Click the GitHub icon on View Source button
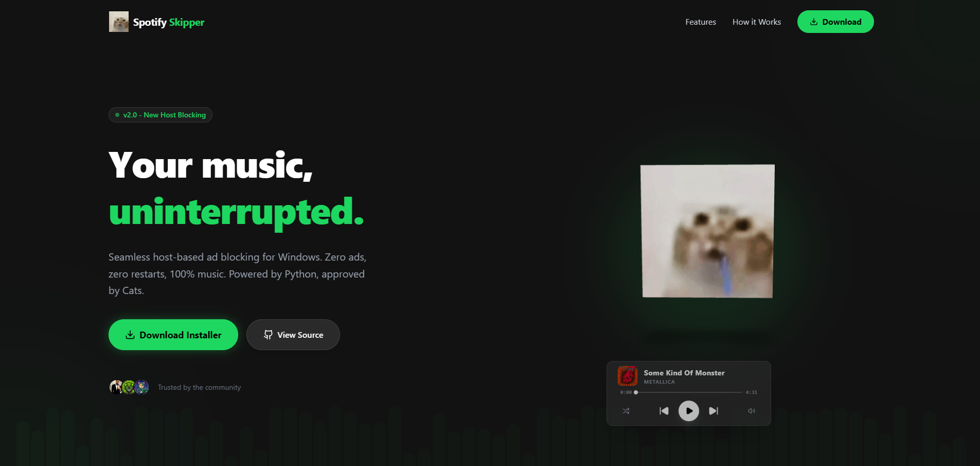 [268, 335]
